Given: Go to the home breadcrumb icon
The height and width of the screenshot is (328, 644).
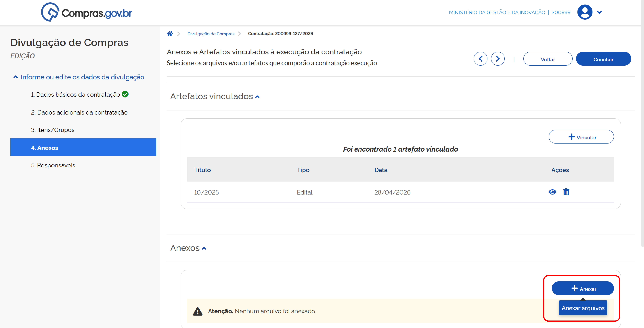Looking at the screenshot, I should click(x=170, y=34).
